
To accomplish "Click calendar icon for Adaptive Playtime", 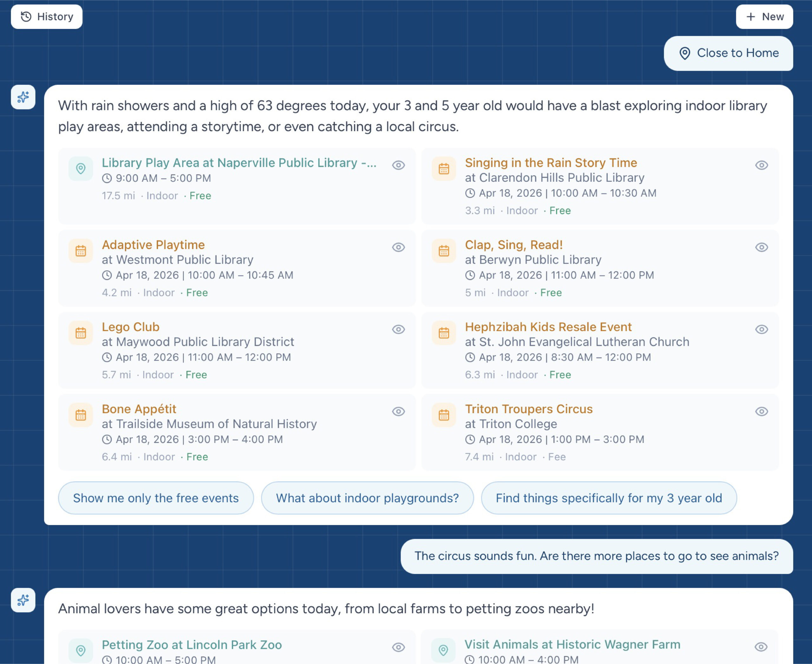I will pos(81,251).
